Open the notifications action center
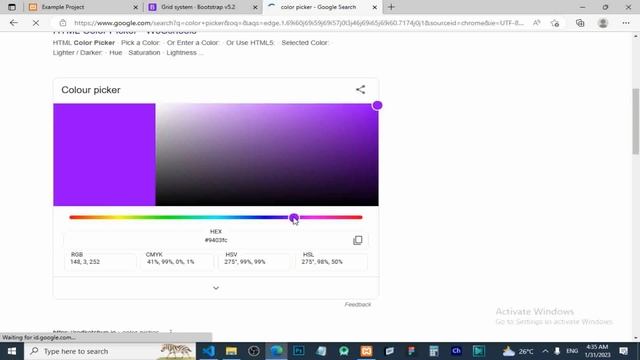This screenshot has width=640, height=360. click(x=624, y=351)
